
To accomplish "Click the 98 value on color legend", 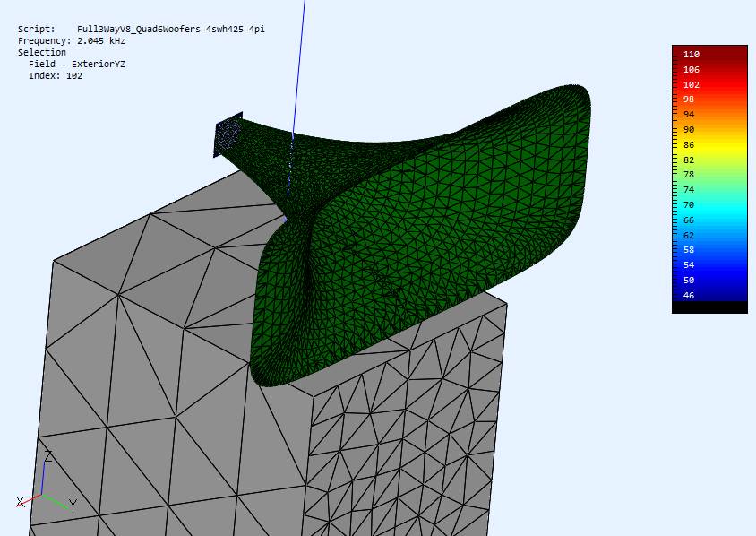I will click(689, 99).
